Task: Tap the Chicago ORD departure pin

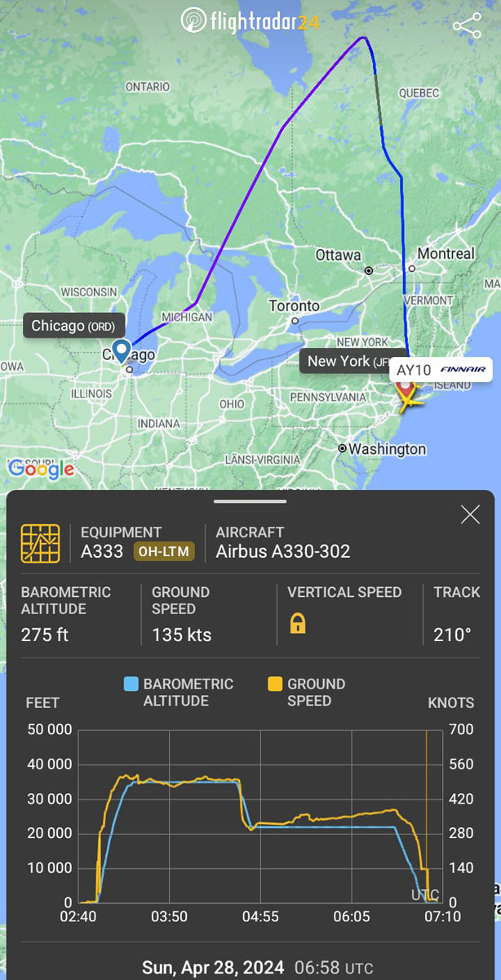Action: tap(122, 351)
